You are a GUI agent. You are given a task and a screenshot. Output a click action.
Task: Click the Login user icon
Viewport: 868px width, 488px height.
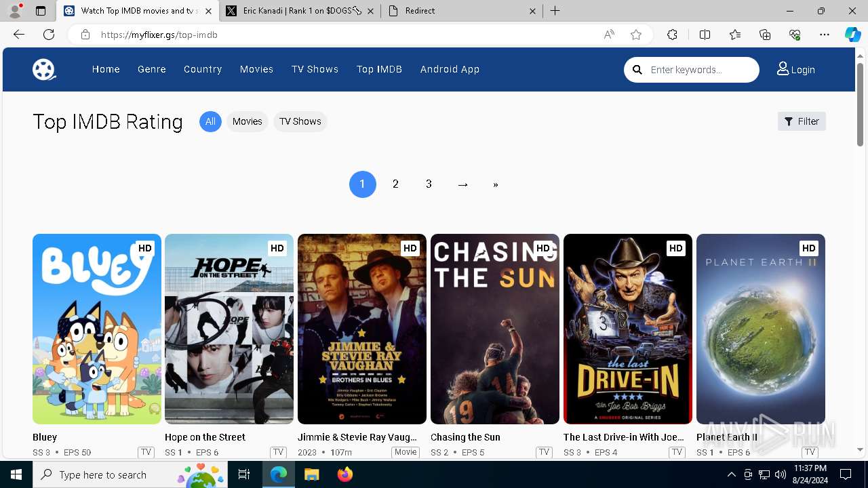pyautogui.click(x=783, y=69)
